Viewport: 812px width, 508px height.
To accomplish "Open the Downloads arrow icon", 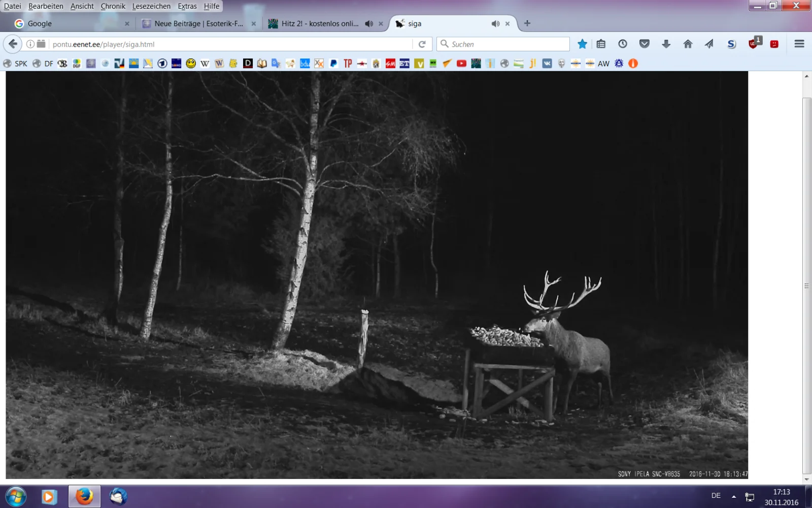I will point(666,44).
